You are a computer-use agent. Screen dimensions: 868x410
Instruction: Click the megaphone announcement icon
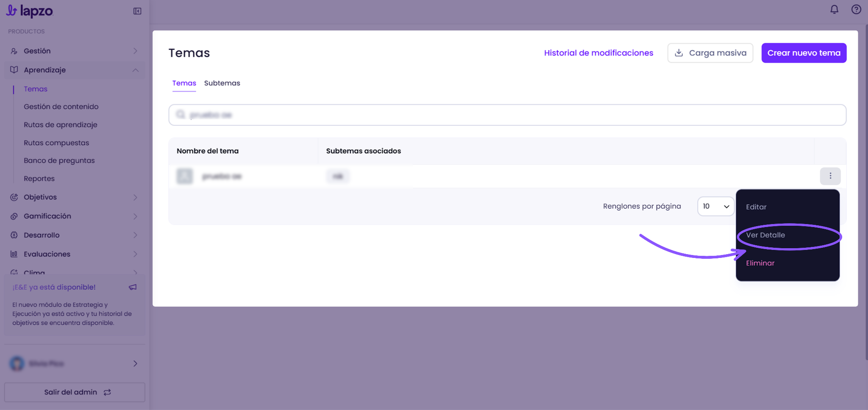133,287
